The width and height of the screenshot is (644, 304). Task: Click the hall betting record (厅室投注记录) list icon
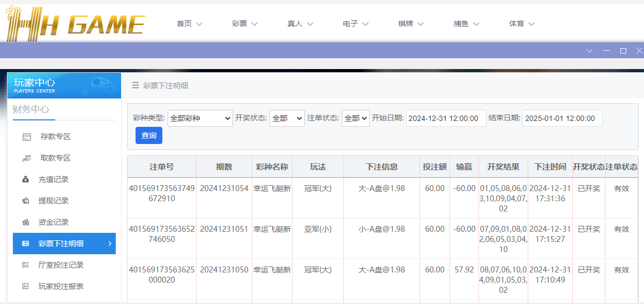[25, 265]
